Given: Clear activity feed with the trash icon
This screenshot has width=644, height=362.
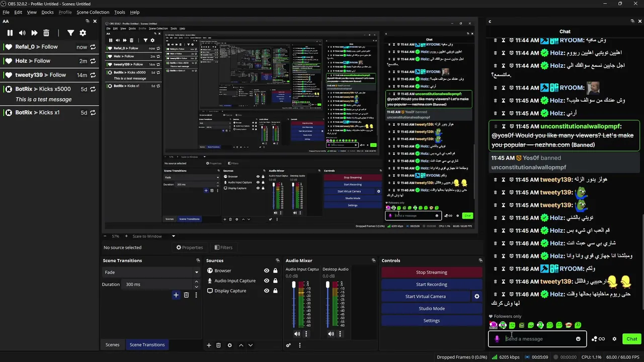Looking at the screenshot, I should 46,33.
